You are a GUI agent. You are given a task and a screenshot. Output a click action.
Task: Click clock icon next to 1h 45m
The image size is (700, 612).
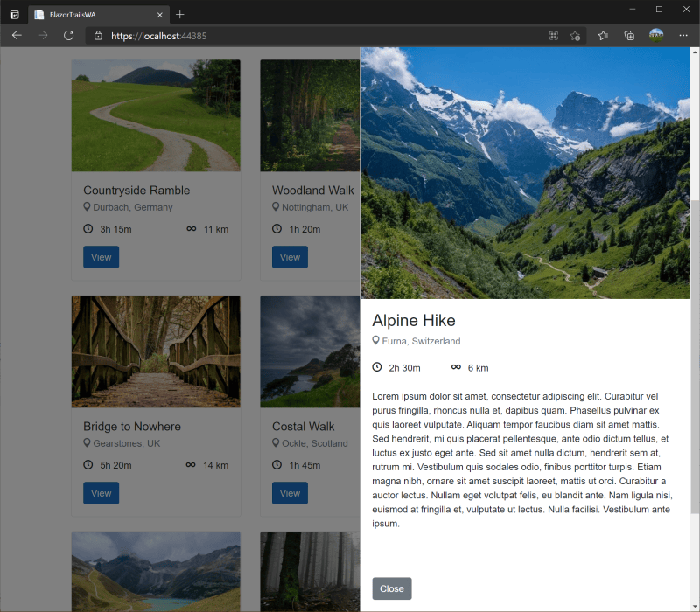[276, 465]
